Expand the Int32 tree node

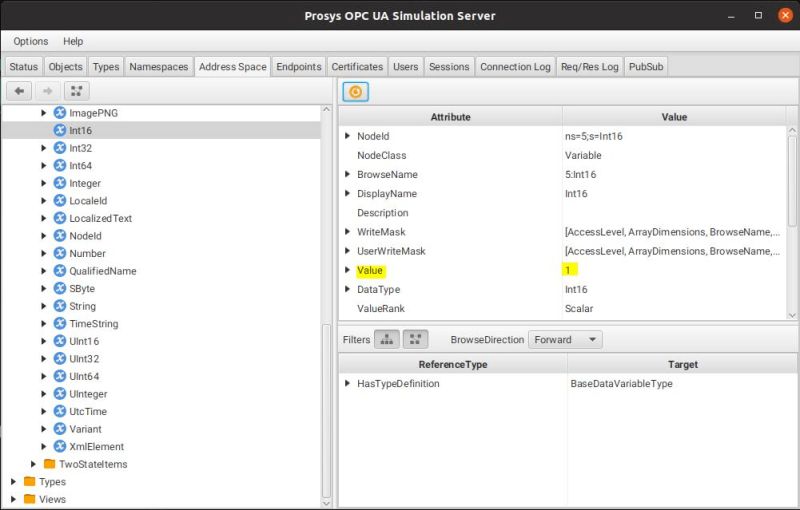coord(44,148)
